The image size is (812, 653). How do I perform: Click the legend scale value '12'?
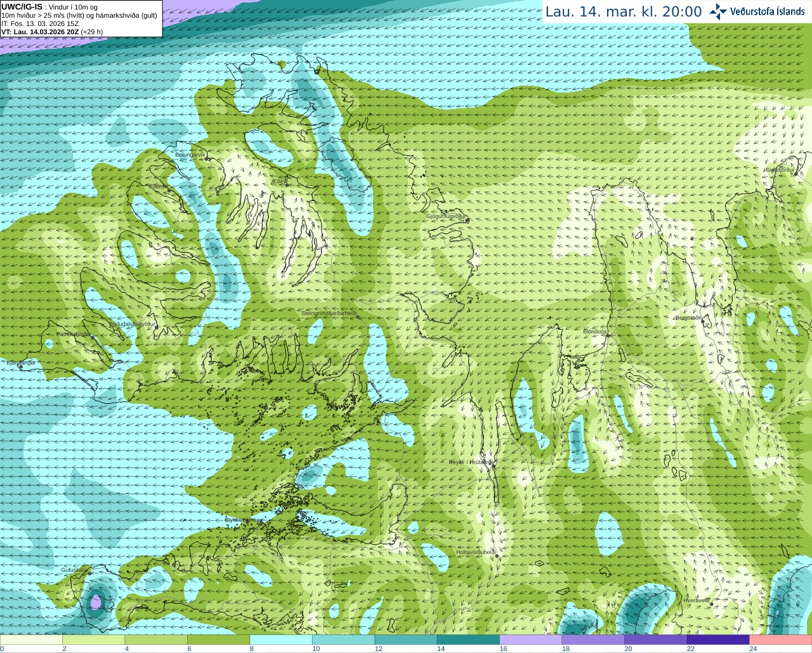[x=378, y=649]
